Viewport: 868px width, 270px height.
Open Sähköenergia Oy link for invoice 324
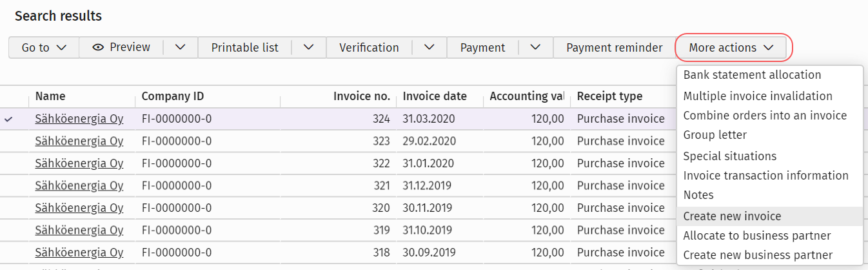79,119
